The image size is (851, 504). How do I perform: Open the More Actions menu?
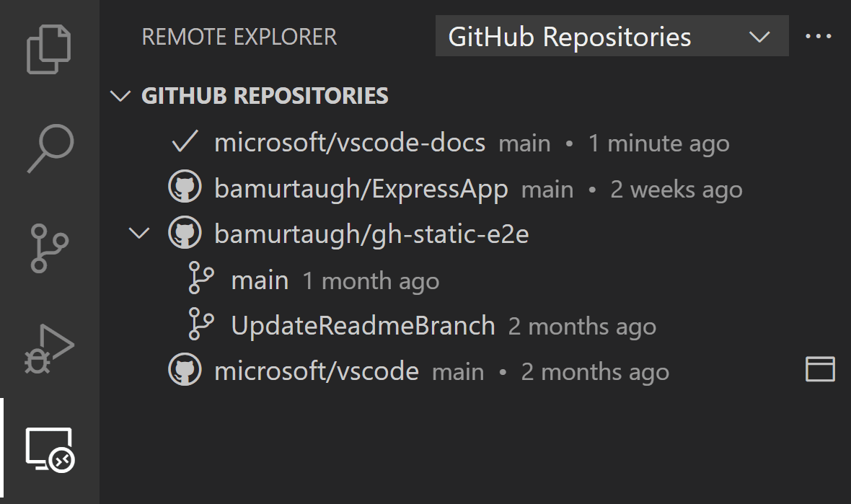(819, 34)
